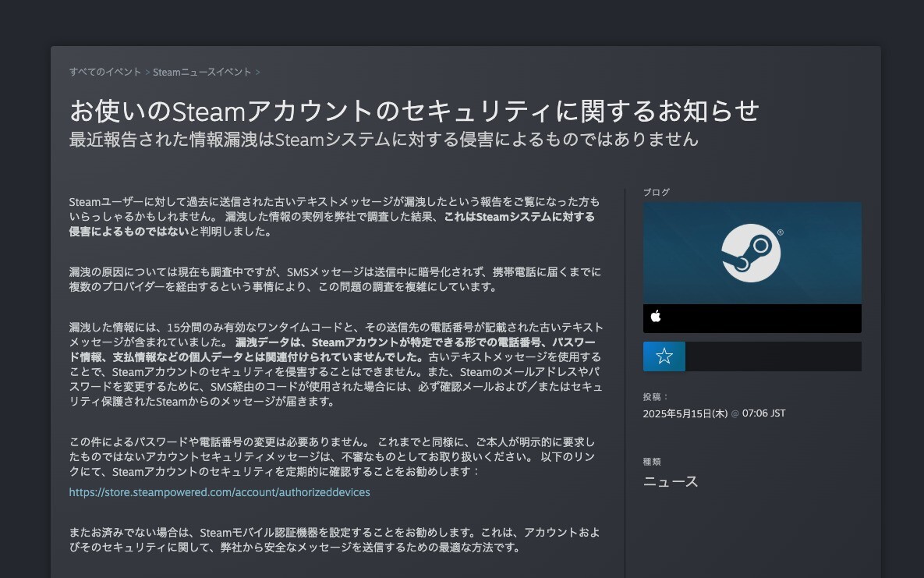Click the paragraph starting 漏洩の原因については
Viewport: 924px width, 578px height.
(335, 279)
